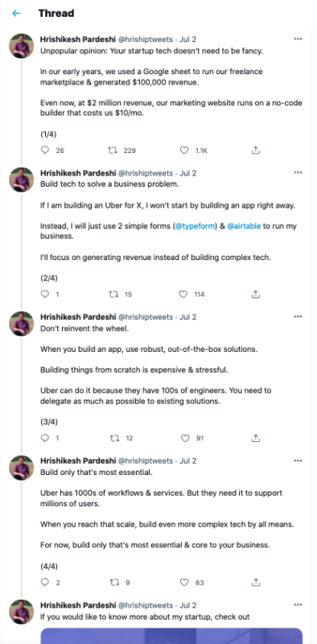Like the first tweet with 1.1K likes

(x=184, y=151)
